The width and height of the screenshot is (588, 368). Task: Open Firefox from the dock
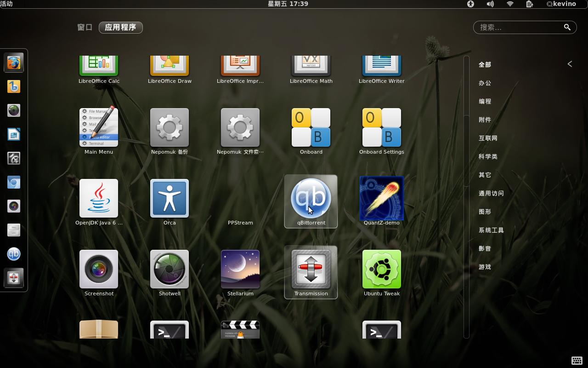pos(14,63)
